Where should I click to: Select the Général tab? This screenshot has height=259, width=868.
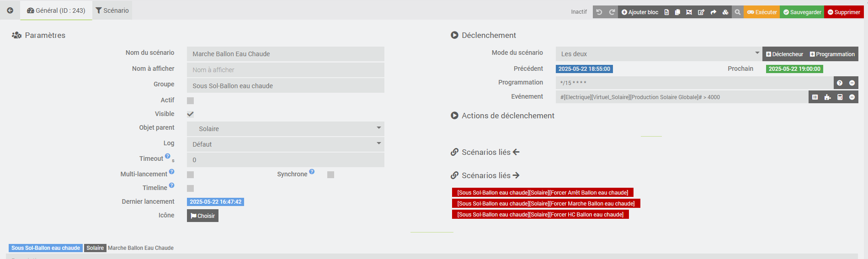click(x=56, y=11)
